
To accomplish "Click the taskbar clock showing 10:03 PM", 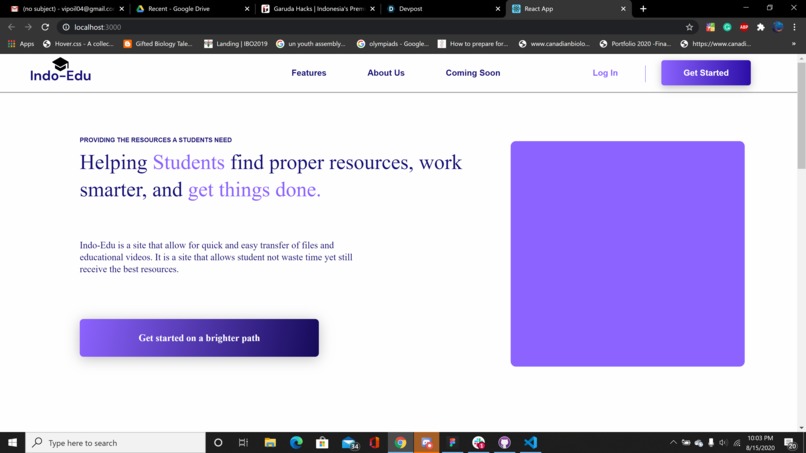I will (x=760, y=443).
